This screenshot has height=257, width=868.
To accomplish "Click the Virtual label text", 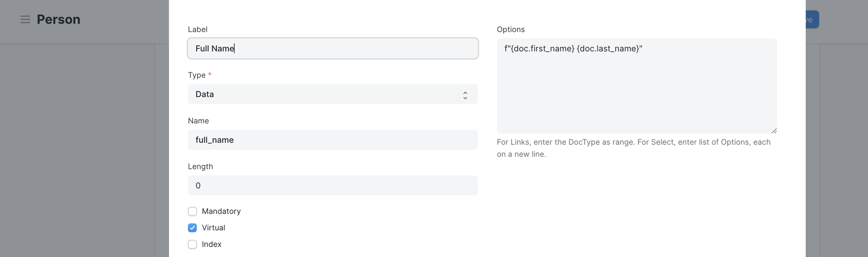I will 213,228.
